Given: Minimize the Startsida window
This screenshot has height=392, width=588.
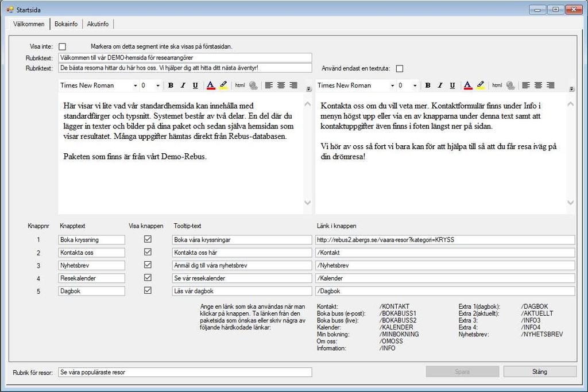Looking at the screenshot, I should [x=537, y=10].
